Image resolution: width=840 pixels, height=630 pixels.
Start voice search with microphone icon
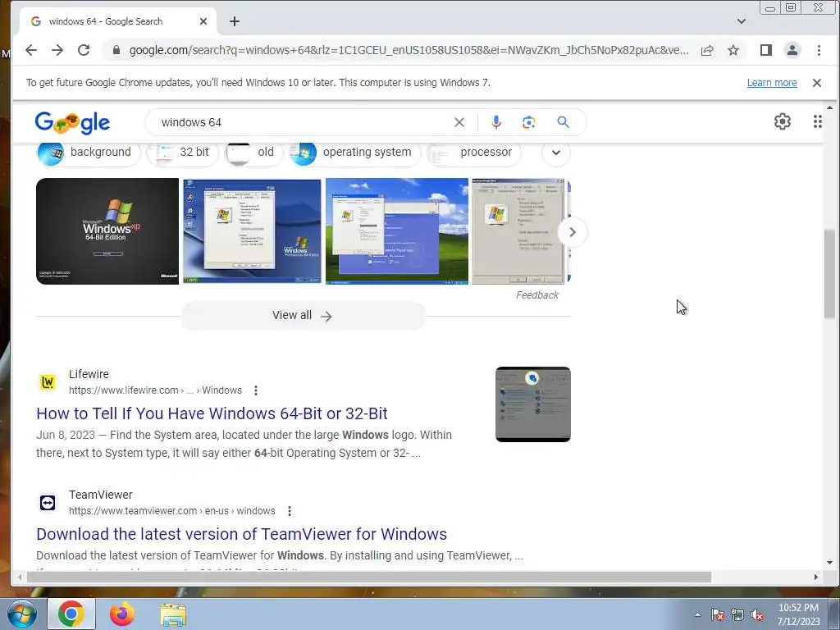pyautogui.click(x=496, y=122)
